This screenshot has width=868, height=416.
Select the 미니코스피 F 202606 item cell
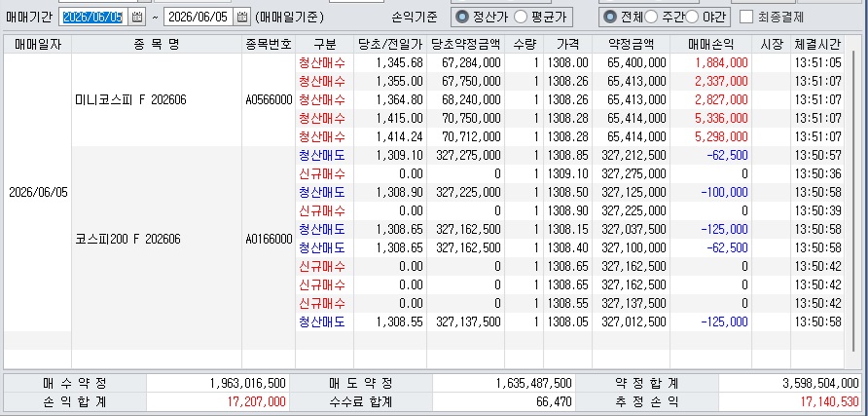(157, 99)
